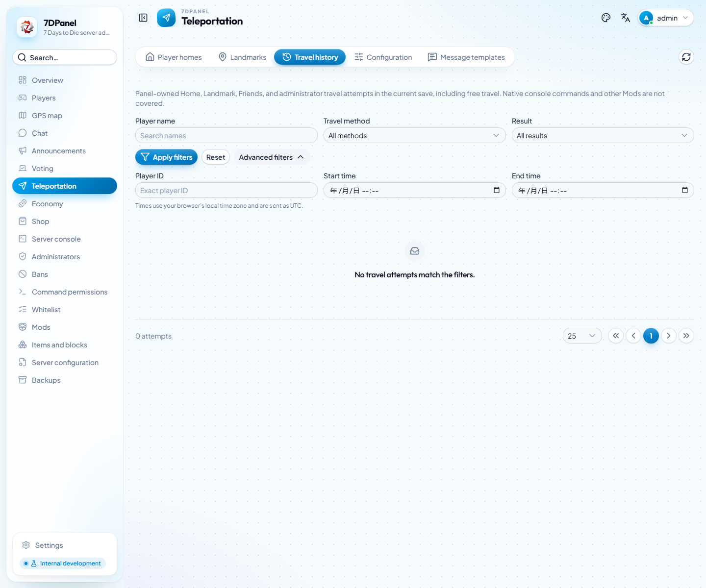Image resolution: width=706 pixels, height=588 pixels.
Task: Open the Whitelist page
Action: coord(65,310)
